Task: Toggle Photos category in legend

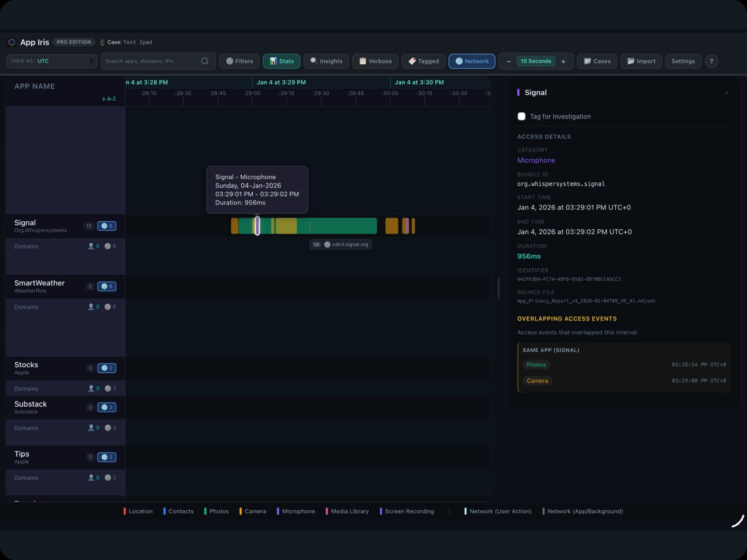Action: pyautogui.click(x=217, y=511)
